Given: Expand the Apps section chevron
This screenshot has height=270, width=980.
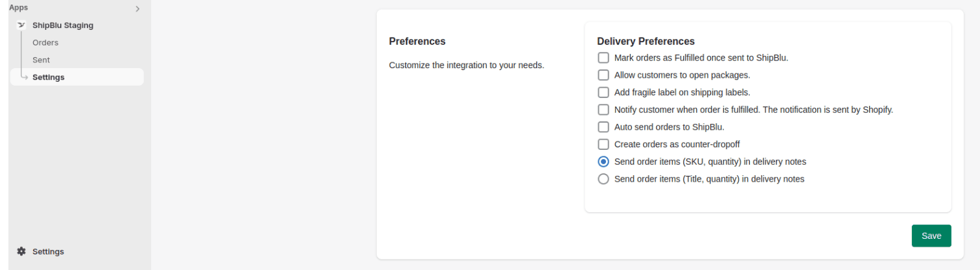Looking at the screenshot, I should coord(137,9).
